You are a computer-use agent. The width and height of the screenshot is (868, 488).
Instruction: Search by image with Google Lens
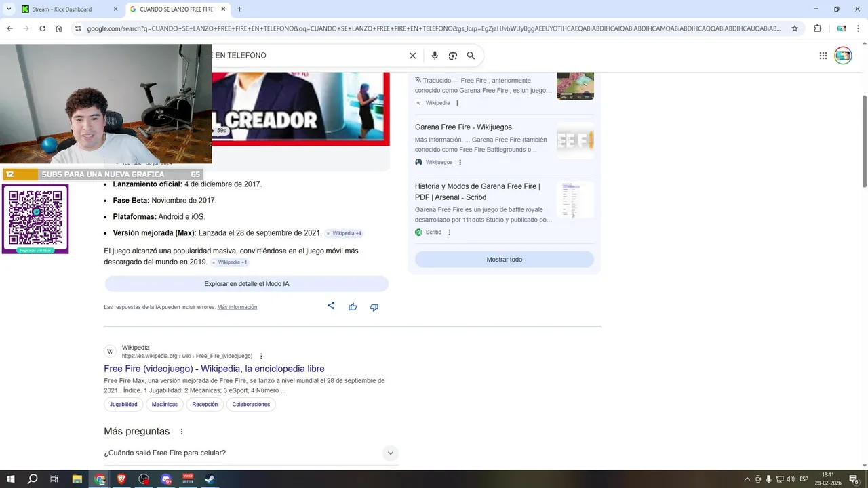point(453,56)
